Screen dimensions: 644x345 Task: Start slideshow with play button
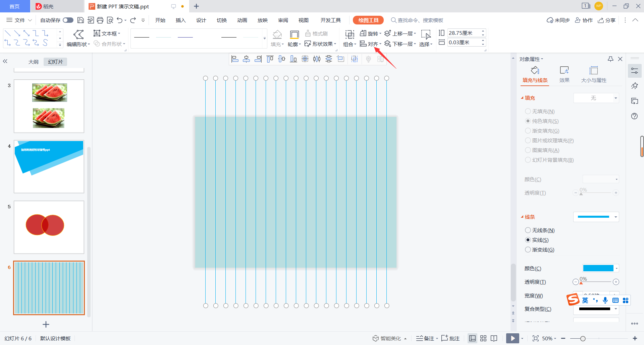[x=513, y=338]
